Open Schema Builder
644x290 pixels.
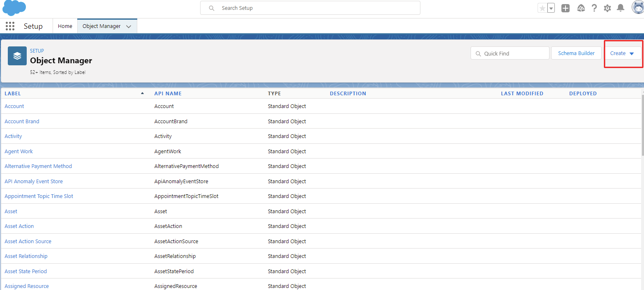click(577, 53)
